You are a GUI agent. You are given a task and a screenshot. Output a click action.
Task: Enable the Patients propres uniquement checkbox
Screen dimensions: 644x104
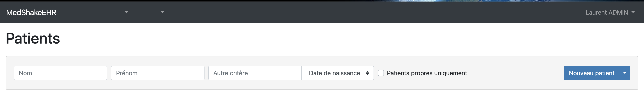tap(381, 73)
